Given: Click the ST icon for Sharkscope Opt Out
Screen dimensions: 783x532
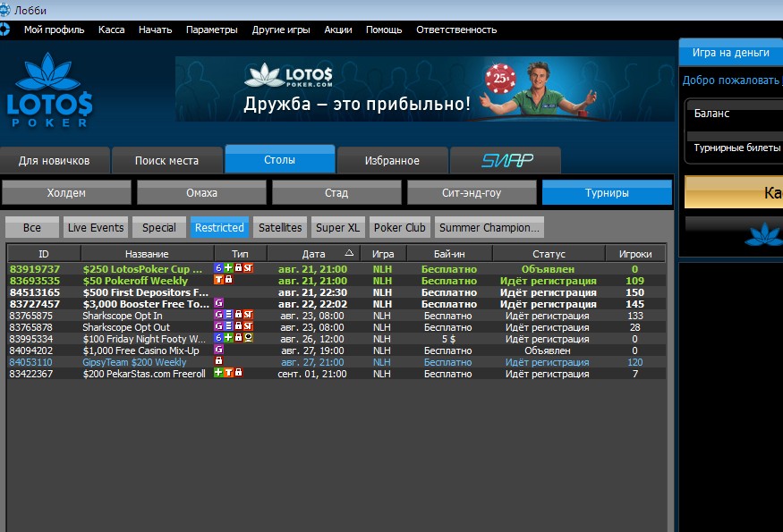Looking at the screenshot, I should [248, 325].
